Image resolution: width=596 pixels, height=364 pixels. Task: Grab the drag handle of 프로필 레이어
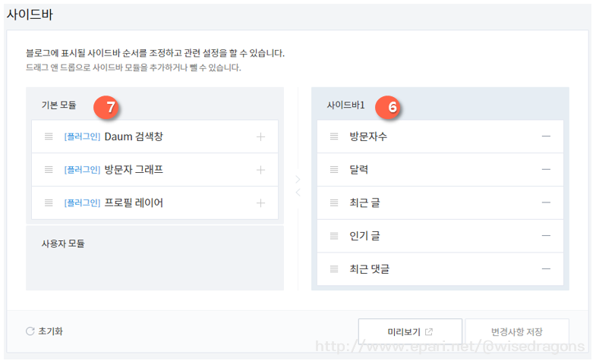[x=49, y=202]
